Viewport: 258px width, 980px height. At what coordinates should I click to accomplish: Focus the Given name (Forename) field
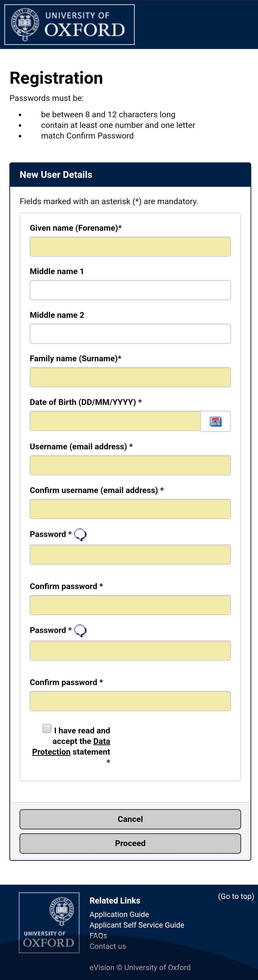[x=130, y=247]
